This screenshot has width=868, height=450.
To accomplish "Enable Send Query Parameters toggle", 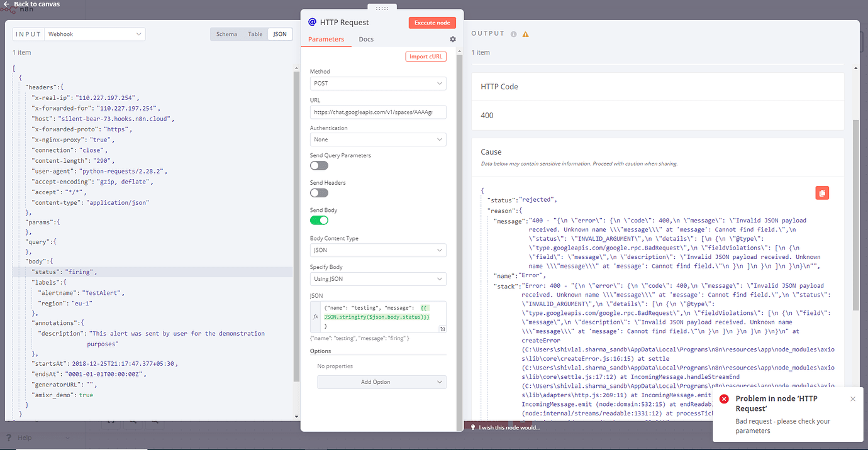I will pyautogui.click(x=319, y=165).
